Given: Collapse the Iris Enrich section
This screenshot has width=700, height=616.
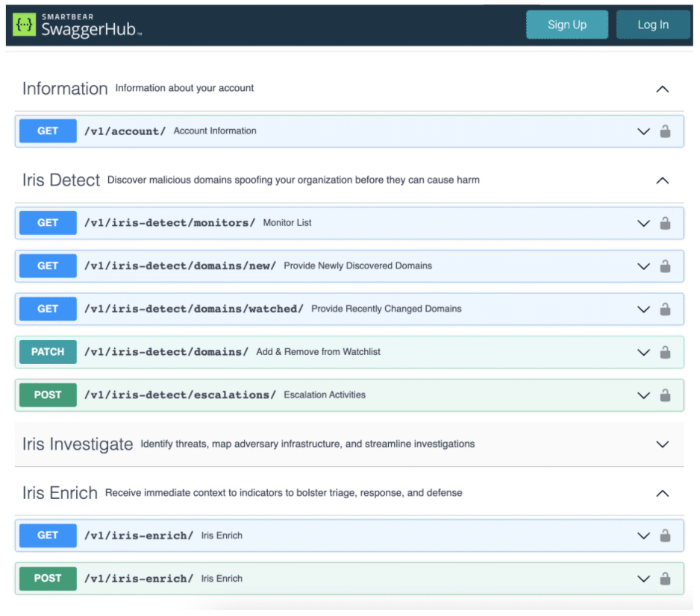Looking at the screenshot, I should 663,494.
